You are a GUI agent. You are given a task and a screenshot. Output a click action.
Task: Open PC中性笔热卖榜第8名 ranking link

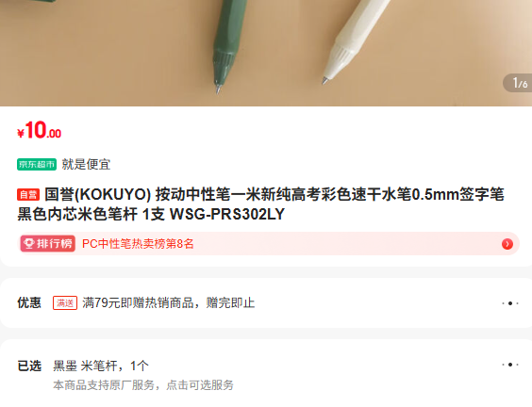point(138,244)
